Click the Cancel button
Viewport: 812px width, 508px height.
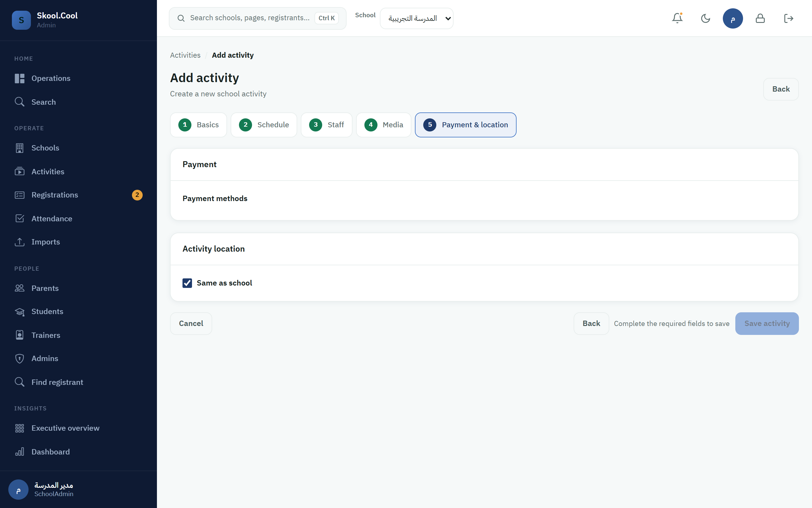191,323
